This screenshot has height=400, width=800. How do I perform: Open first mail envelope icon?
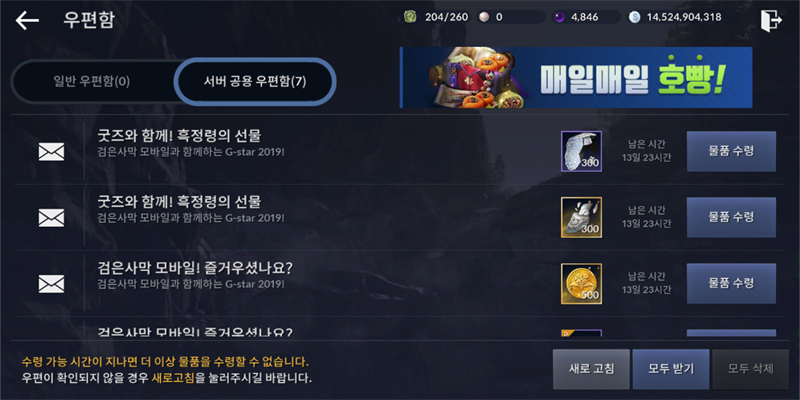pyautogui.click(x=52, y=152)
